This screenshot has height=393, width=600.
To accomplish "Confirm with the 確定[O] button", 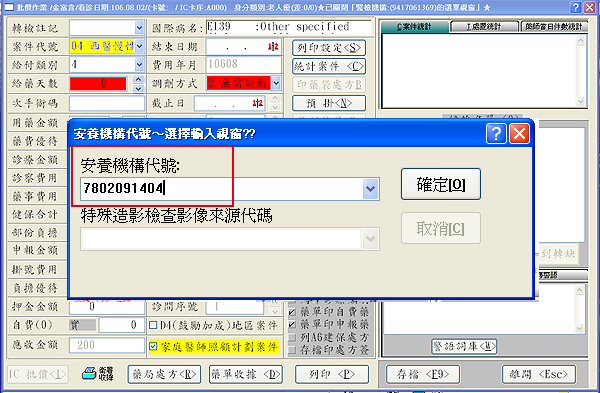I will [441, 184].
